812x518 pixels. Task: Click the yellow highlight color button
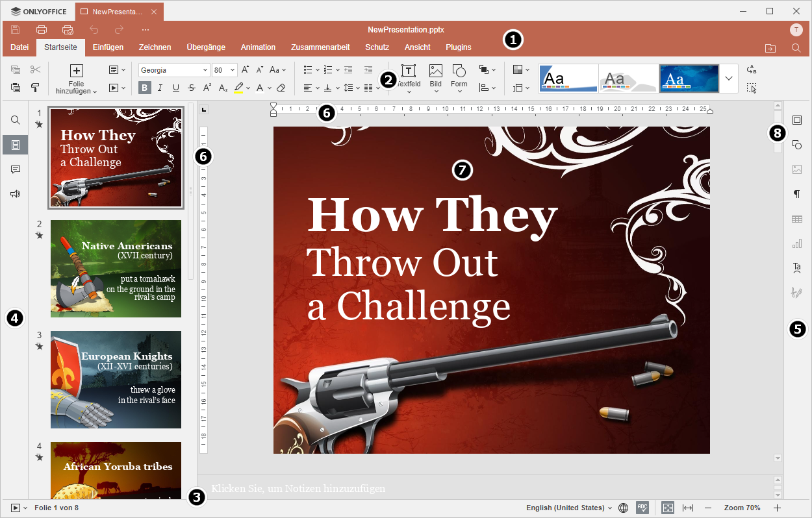pos(238,88)
